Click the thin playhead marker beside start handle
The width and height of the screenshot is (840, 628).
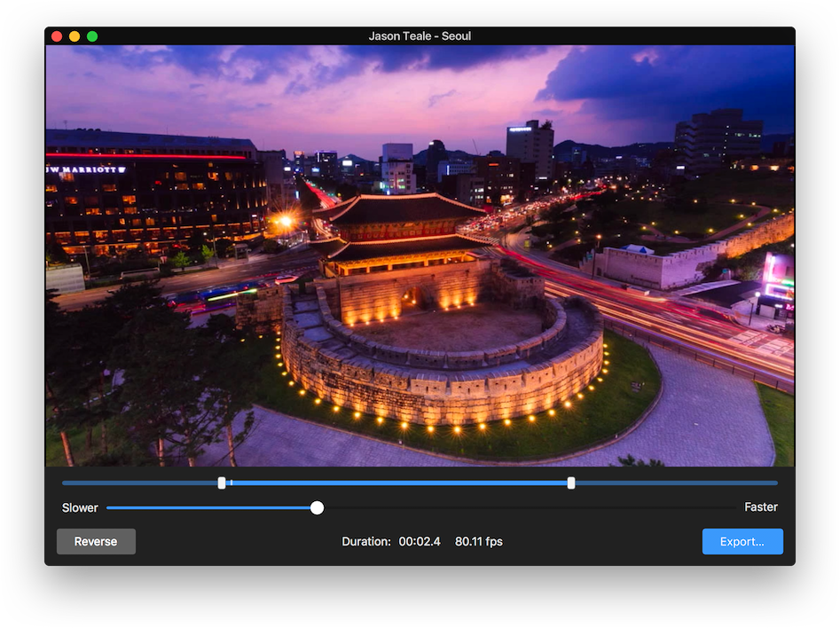[231, 483]
